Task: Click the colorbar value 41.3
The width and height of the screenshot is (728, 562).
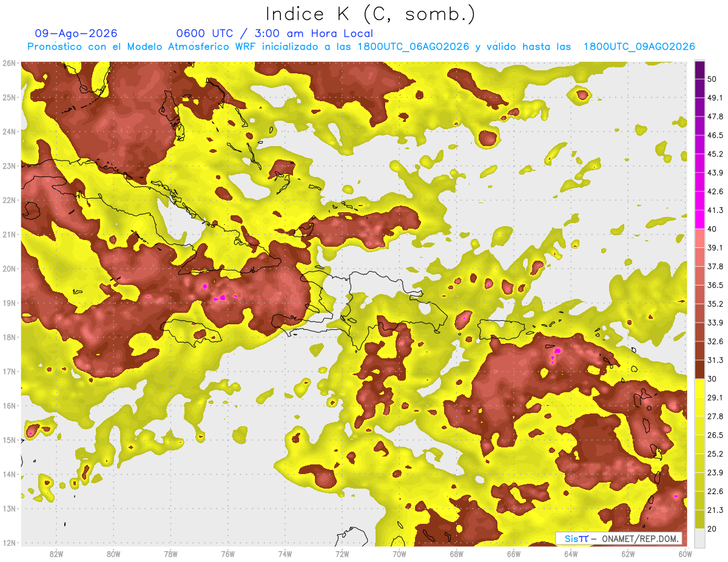Action: click(715, 210)
